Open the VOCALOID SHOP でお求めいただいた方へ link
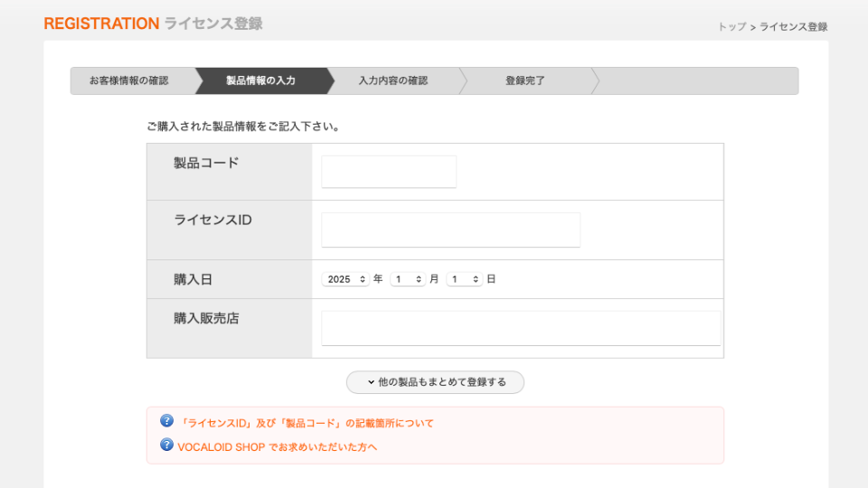 click(x=277, y=446)
